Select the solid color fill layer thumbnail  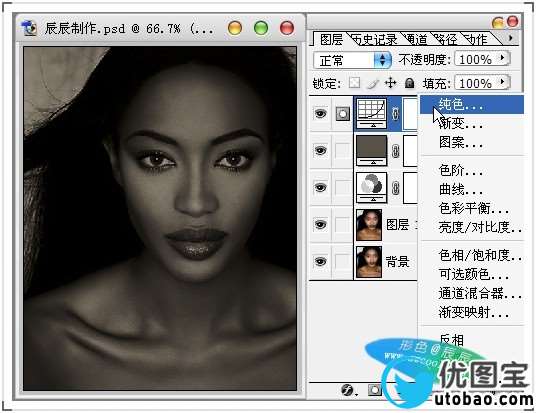(x=372, y=150)
